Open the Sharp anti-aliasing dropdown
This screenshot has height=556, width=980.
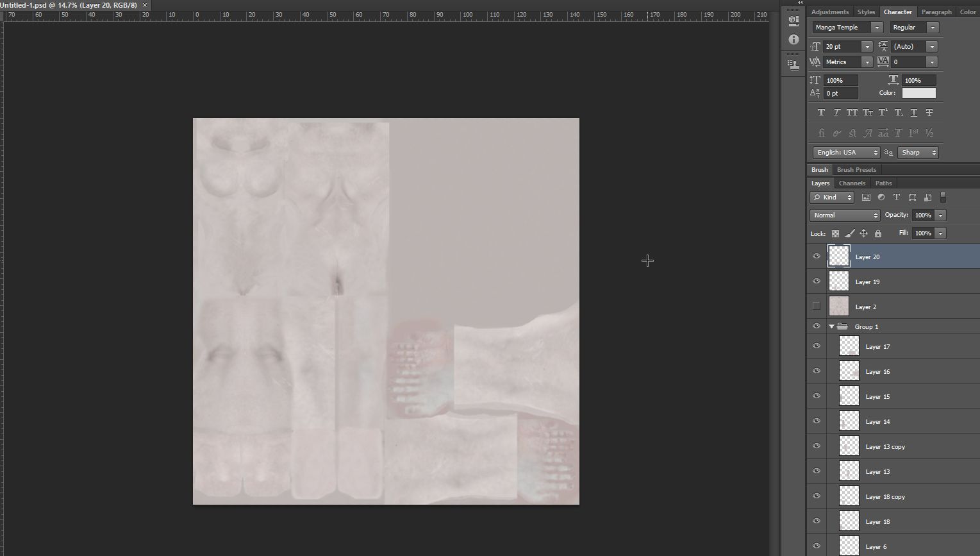pos(919,153)
